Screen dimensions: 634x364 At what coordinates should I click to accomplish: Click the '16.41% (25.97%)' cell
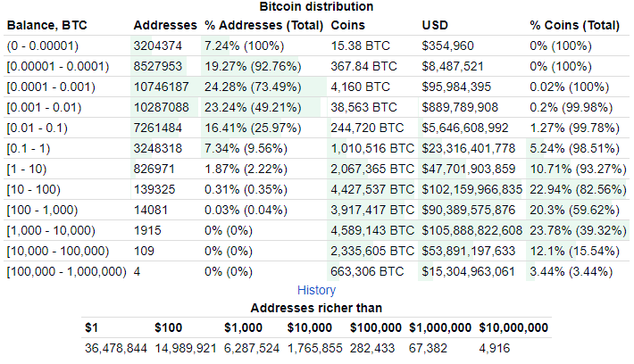click(x=253, y=128)
